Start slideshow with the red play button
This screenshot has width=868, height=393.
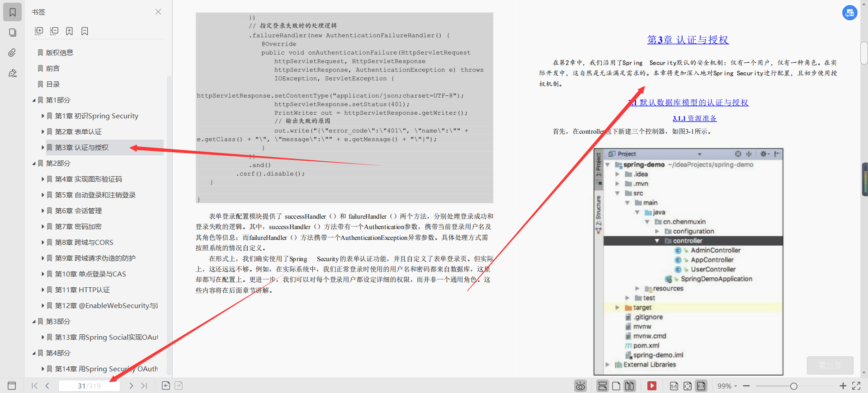coord(652,386)
